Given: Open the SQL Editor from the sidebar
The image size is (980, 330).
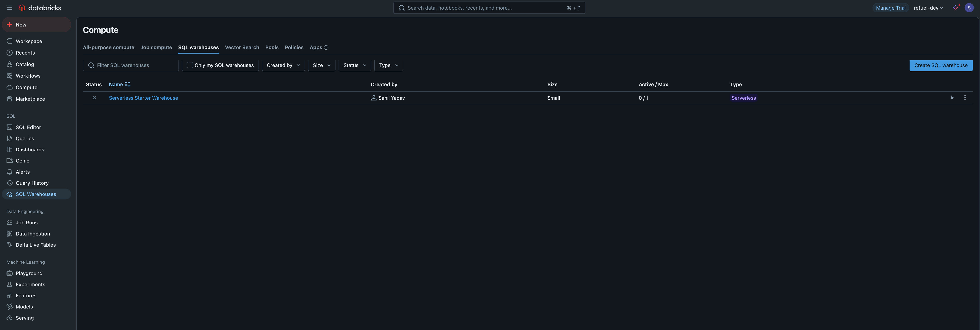Looking at the screenshot, I should click(28, 127).
